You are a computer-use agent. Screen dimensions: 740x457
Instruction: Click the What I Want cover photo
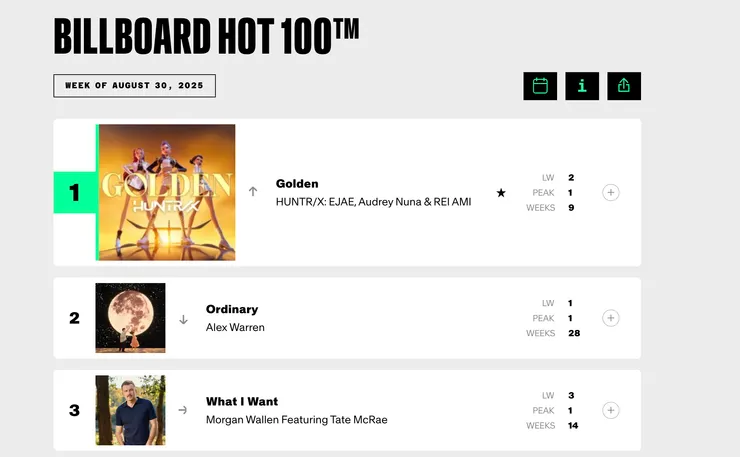click(x=130, y=410)
